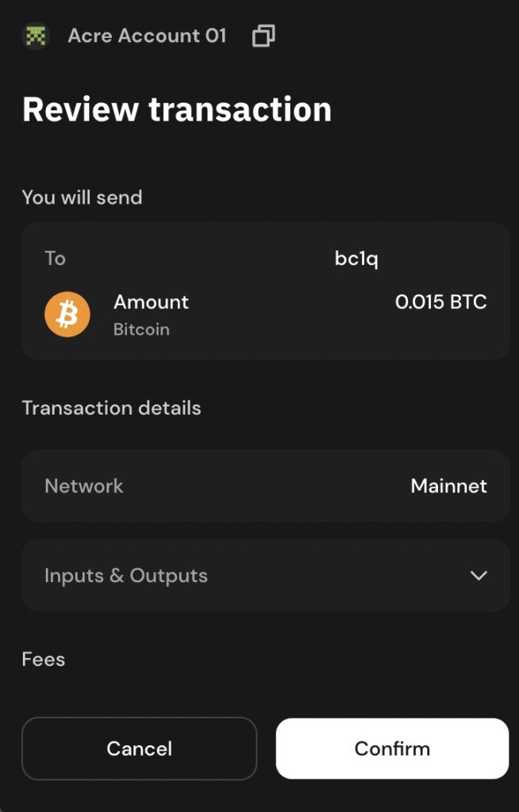The height and width of the screenshot is (812, 519).
Task: Expand the Inputs & Outputs chevron arrow
Action: click(x=479, y=576)
